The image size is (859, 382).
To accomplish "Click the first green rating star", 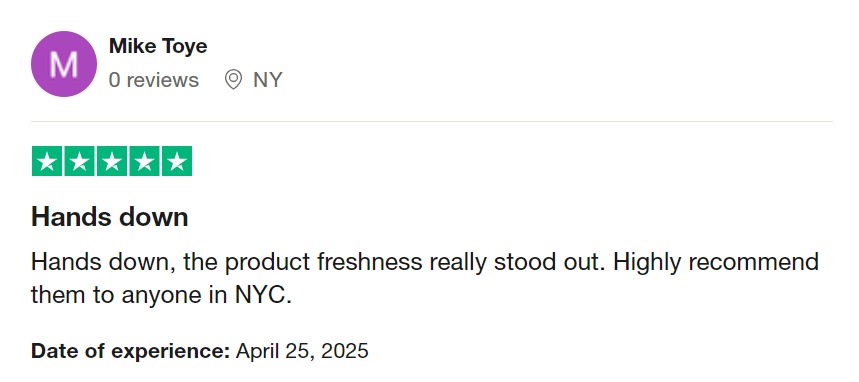I will point(47,161).
